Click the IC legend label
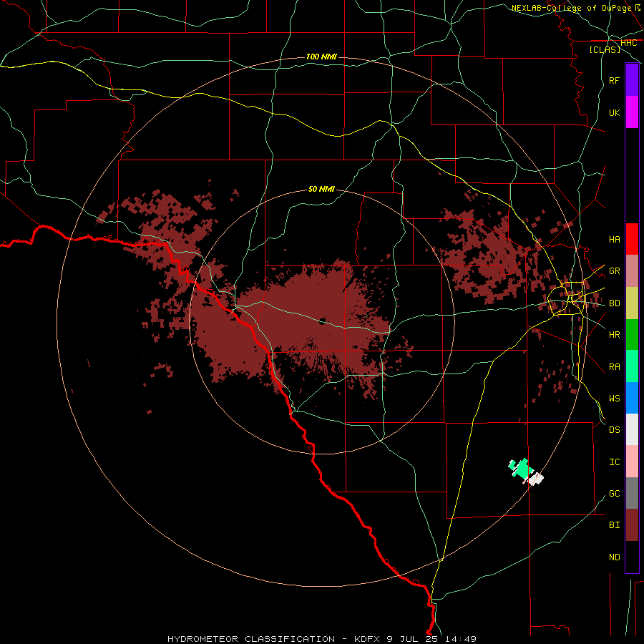This screenshot has width=644, height=644. [x=615, y=462]
